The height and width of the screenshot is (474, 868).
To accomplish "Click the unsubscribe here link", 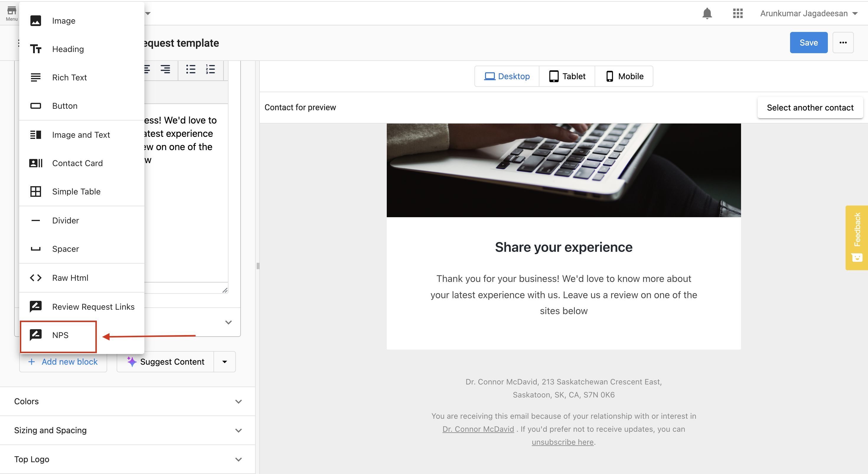I will pos(562,442).
